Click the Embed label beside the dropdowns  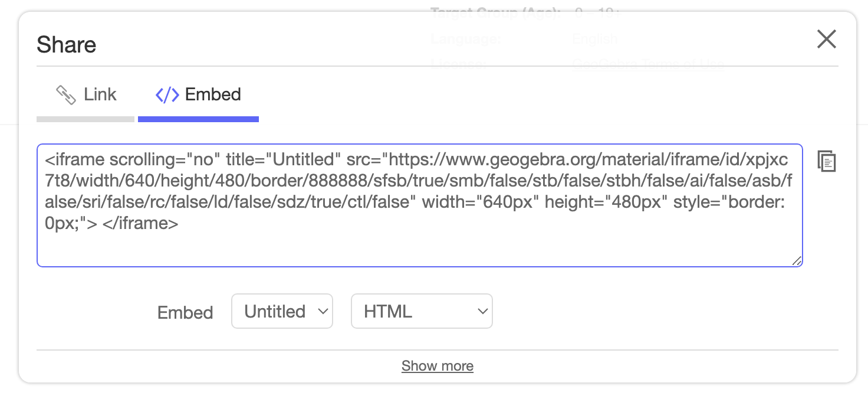[185, 312]
